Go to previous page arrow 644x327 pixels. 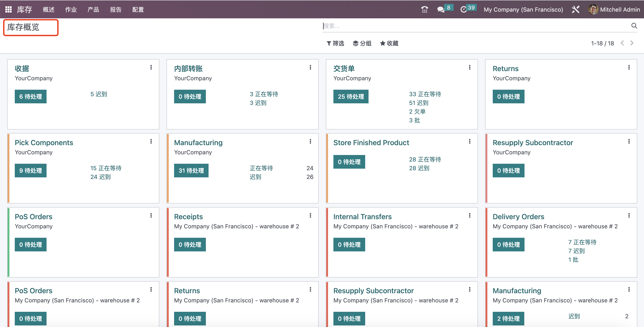tap(622, 43)
